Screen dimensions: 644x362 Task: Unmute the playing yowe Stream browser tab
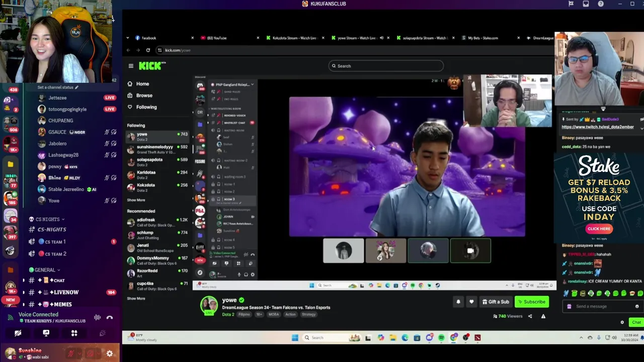(381, 38)
